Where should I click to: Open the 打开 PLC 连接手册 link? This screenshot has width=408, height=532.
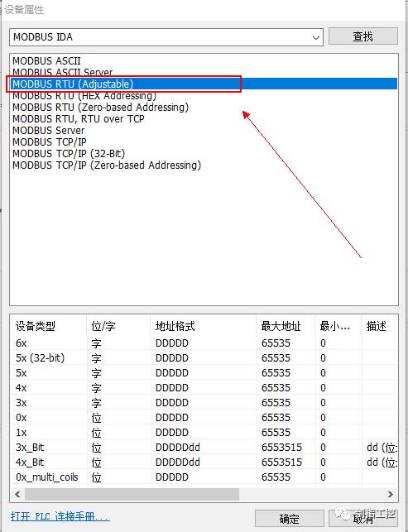pos(60,516)
